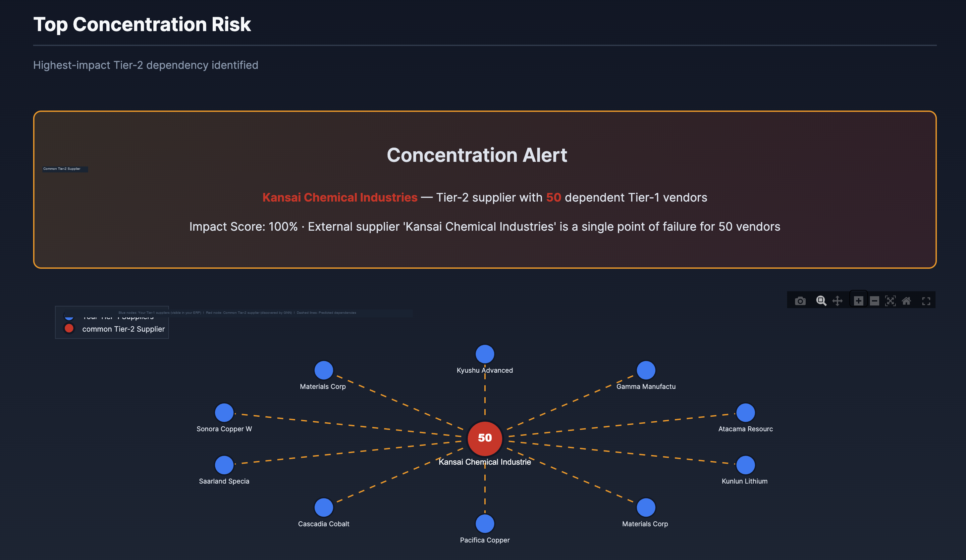Click the Atacama Resourc supplier node
966x560 pixels.
[x=746, y=412]
